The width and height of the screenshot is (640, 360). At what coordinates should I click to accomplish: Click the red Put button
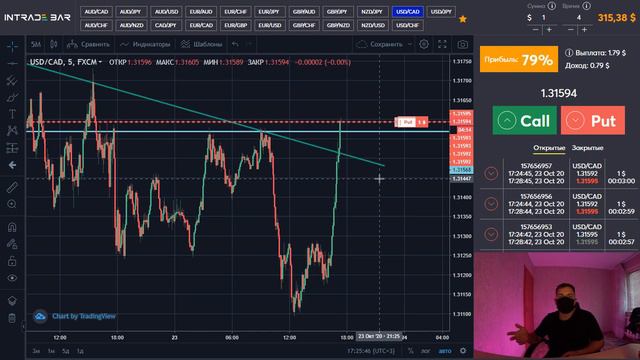click(x=593, y=120)
